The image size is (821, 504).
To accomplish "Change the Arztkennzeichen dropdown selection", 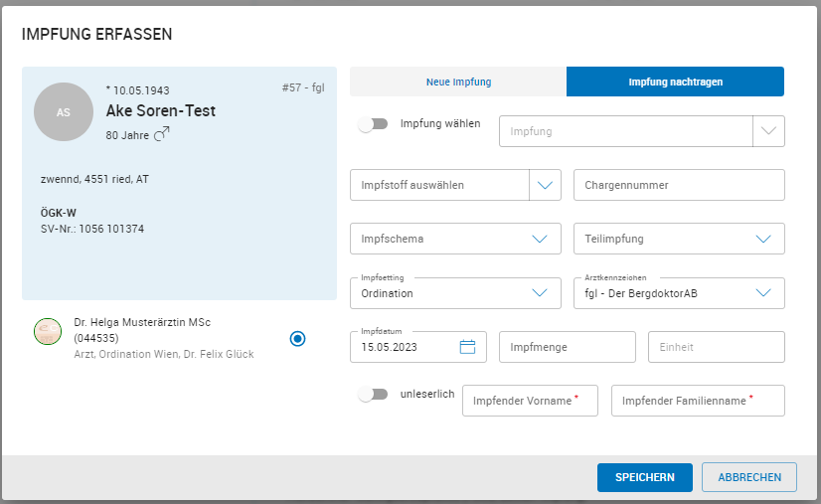I will click(763, 293).
